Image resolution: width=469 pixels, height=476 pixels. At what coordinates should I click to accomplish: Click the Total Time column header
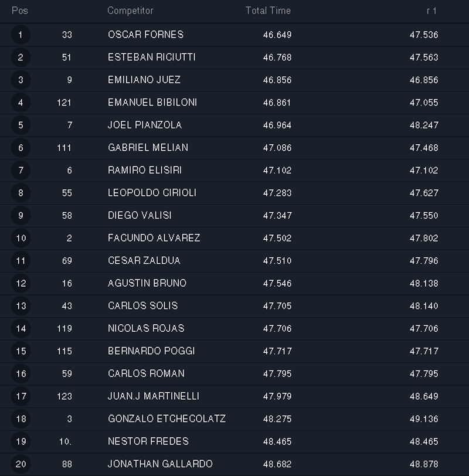coord(268,11)
